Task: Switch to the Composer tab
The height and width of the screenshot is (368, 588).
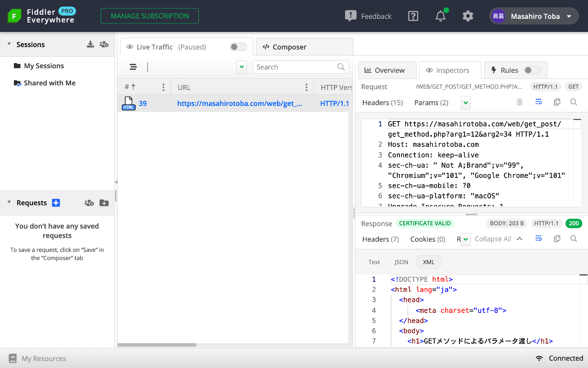Action: [x=304, y=47]
